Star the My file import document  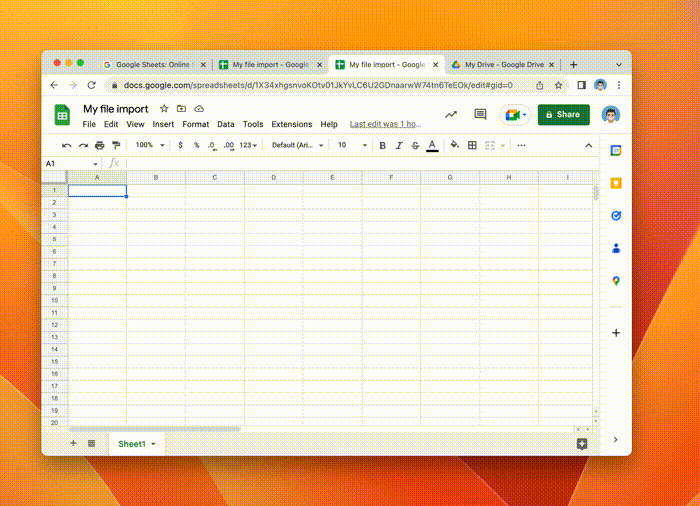coord(164,109)
